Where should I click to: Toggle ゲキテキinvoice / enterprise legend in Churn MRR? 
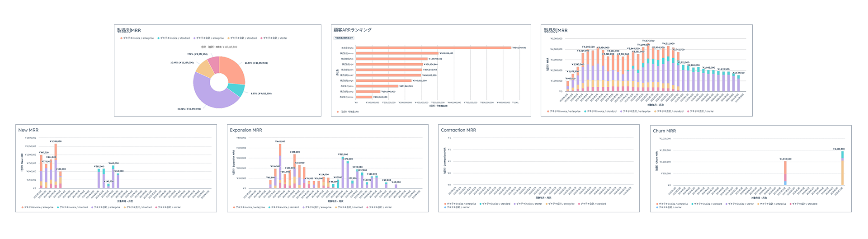[672, 204]
